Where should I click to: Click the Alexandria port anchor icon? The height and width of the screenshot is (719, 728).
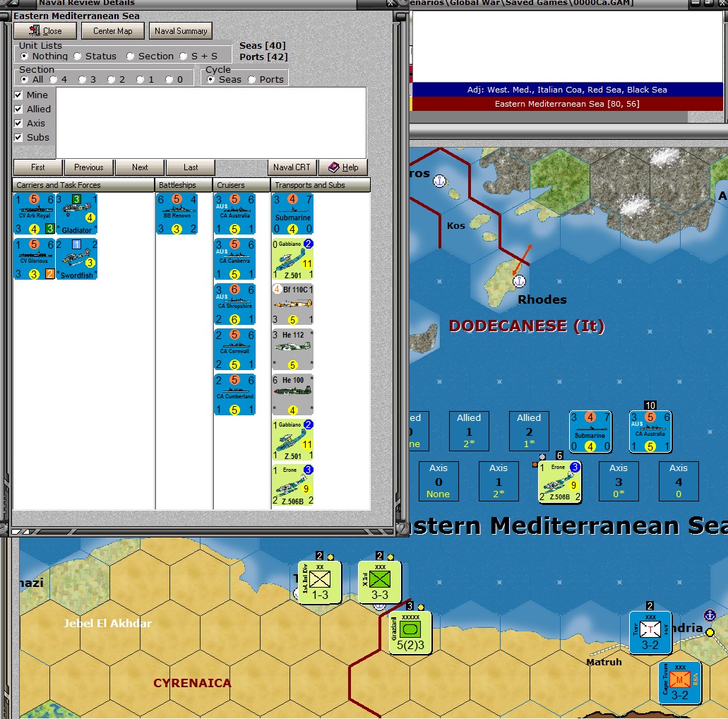coord(710,616)
